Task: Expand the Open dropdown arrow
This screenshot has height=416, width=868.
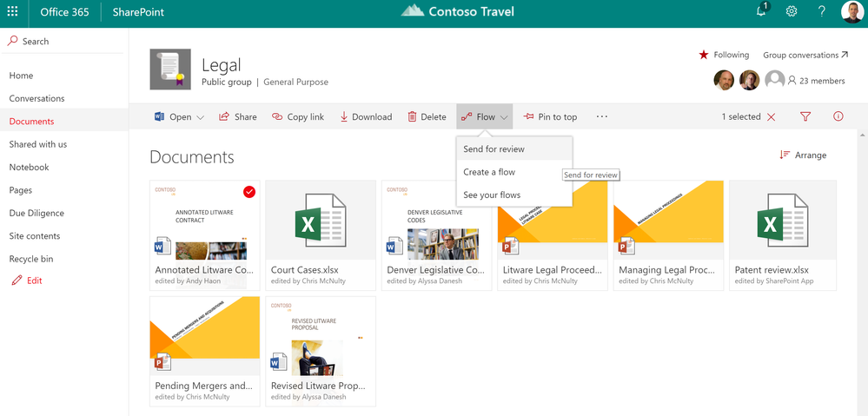Action: coord(201,117)
